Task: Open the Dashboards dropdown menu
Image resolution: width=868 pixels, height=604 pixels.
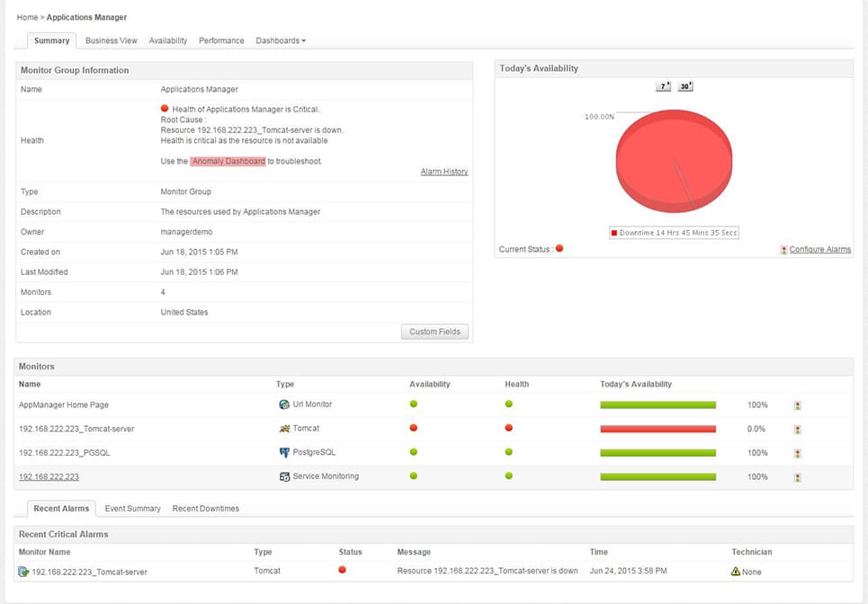Action: 279,40
